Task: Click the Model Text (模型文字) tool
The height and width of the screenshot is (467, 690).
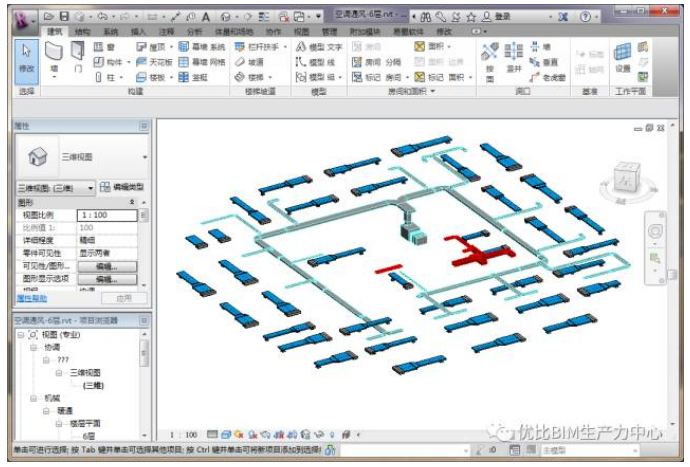Action: pyautogui.click(x=320, y=47)
